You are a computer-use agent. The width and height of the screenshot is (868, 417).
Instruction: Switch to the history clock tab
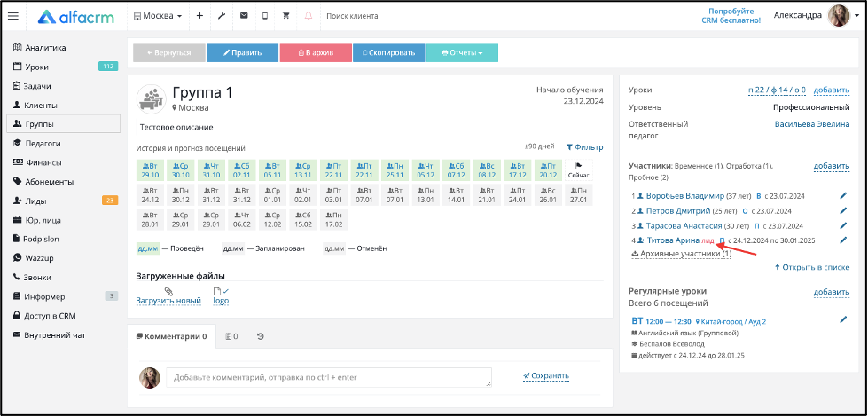pyautogui.click(x=260, y=335)
